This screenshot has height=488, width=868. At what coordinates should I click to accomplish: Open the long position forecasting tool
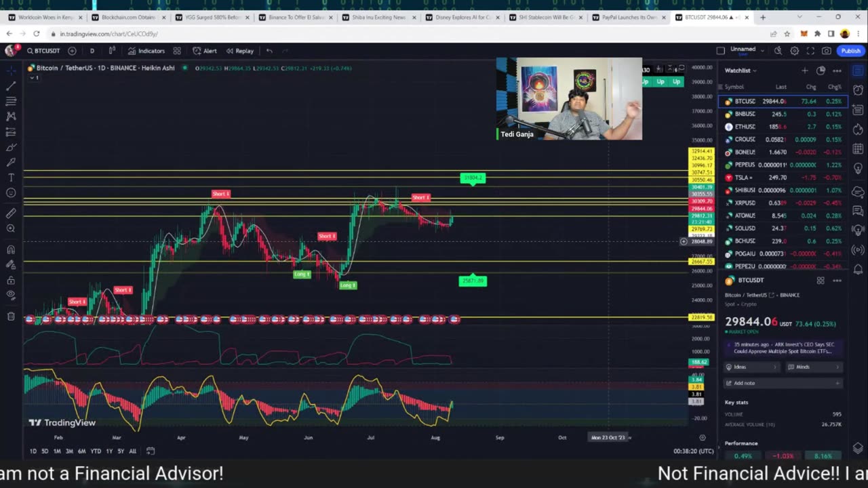pos(11,132)
